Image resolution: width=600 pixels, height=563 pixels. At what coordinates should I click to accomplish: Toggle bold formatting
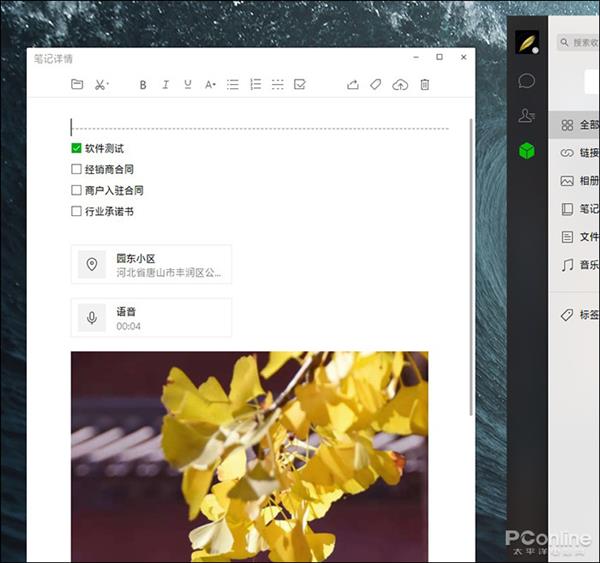(143, 85)
